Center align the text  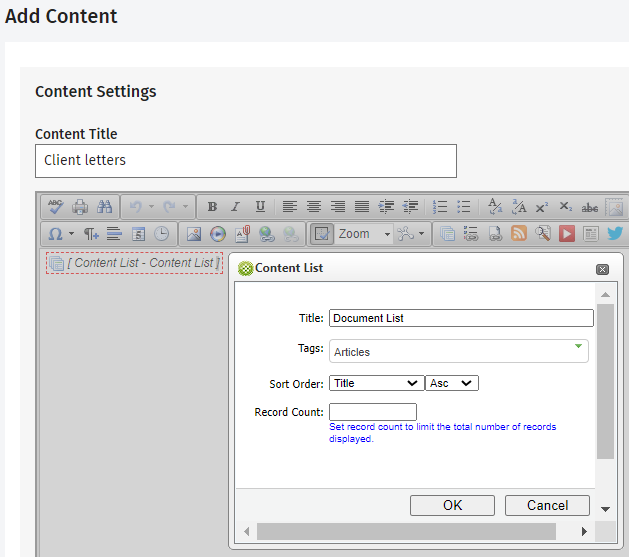314,207
